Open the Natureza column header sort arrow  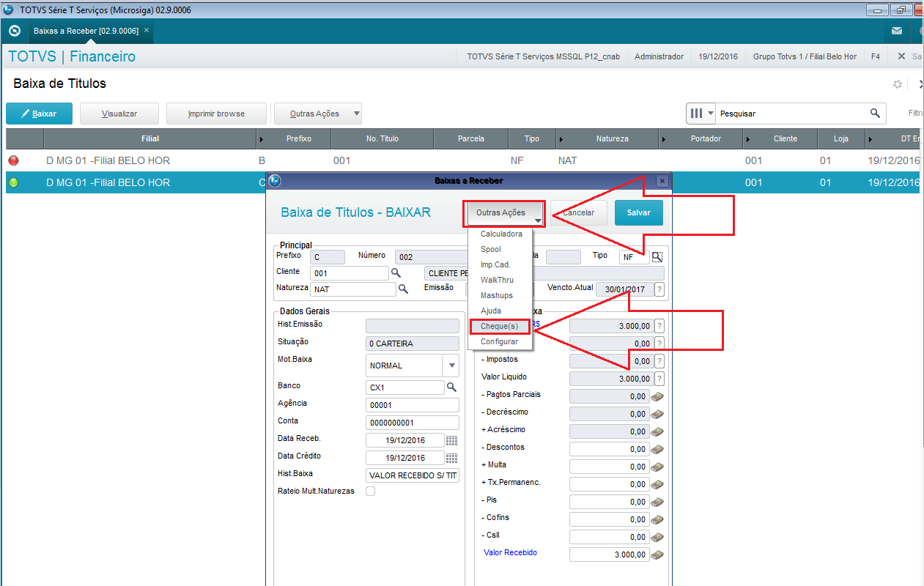[x=561, y=138]
